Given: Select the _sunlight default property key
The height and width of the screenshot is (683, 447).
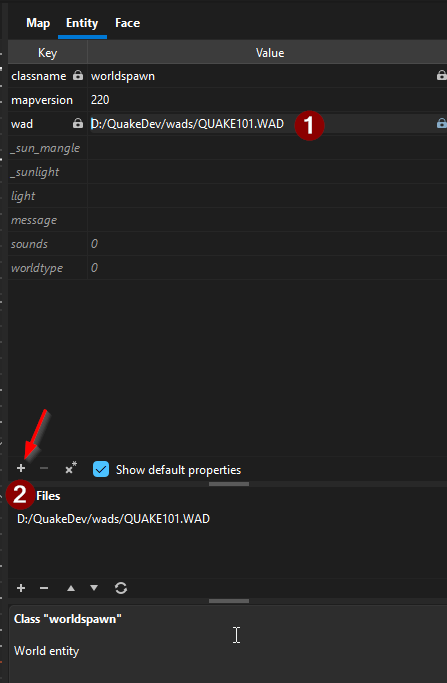Looking at the screenshot, I should pos(47,172).
